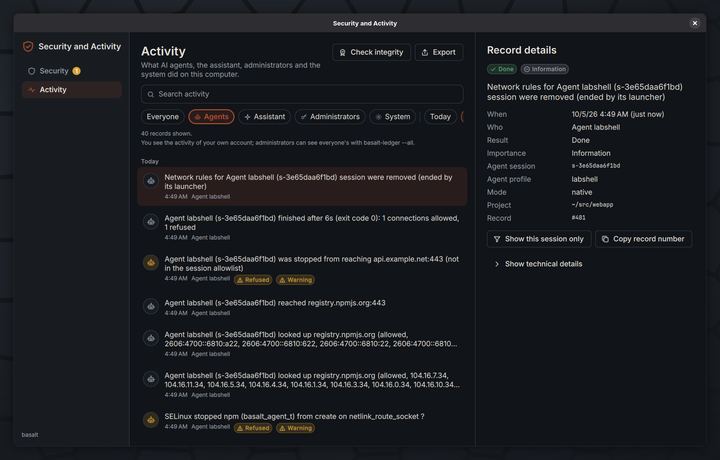The width and height of the screenshot is (720, 460).
Task: Click the Today group heading
Action: pyautogui.click(x=150, y=162)
